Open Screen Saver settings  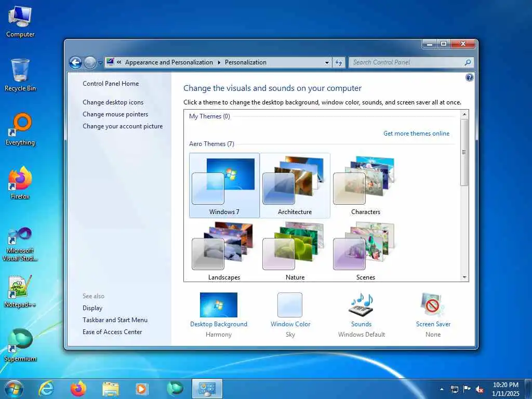pos(433,314)
